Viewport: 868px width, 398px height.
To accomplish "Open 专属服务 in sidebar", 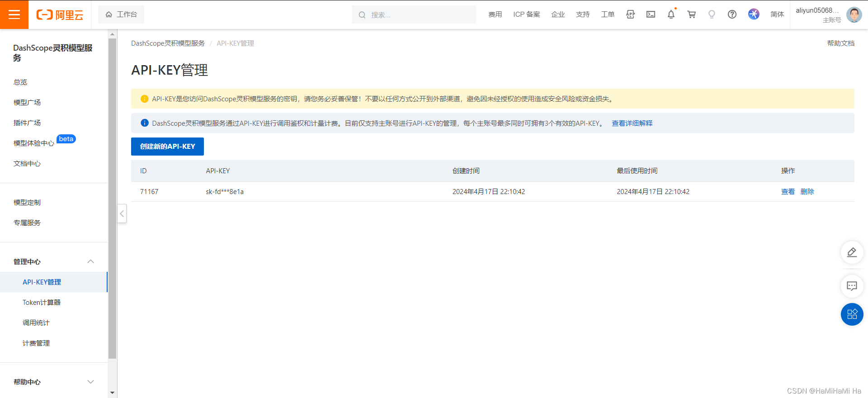I will coord(27,223).
